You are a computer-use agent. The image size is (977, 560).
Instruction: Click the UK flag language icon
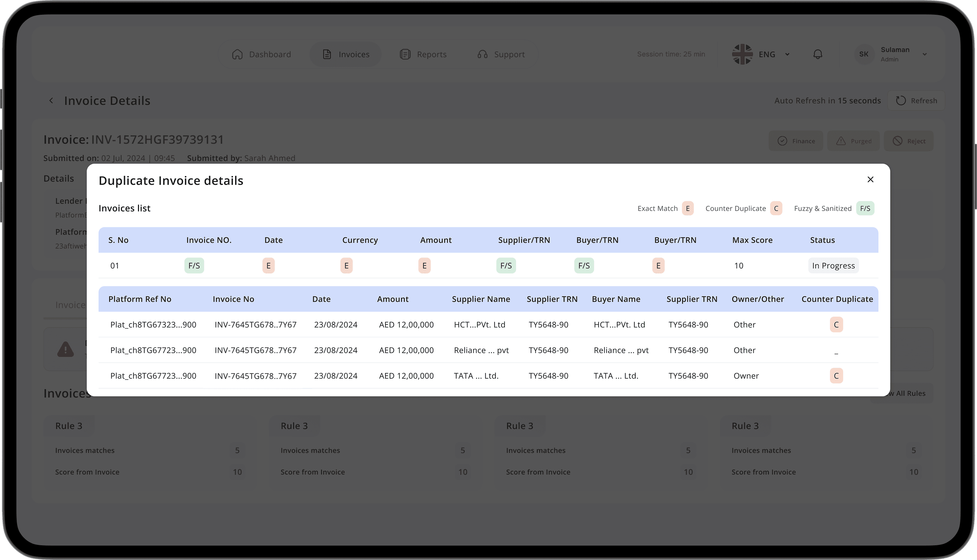[x=742, y=54]
